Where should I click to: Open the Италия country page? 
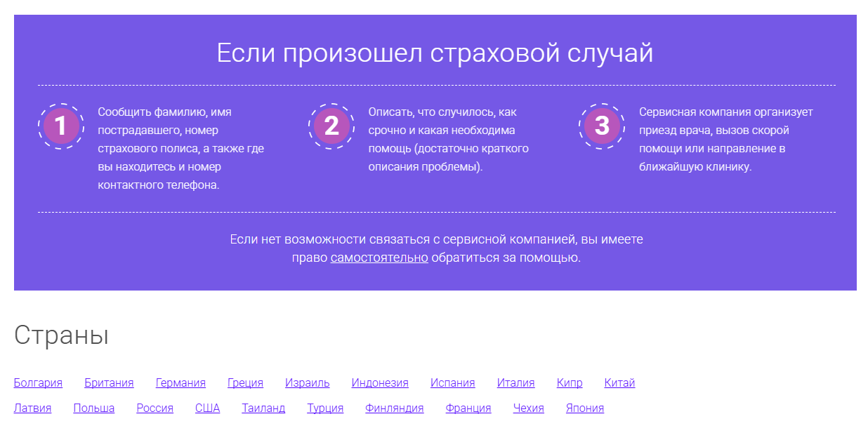(x=516, y=382)
